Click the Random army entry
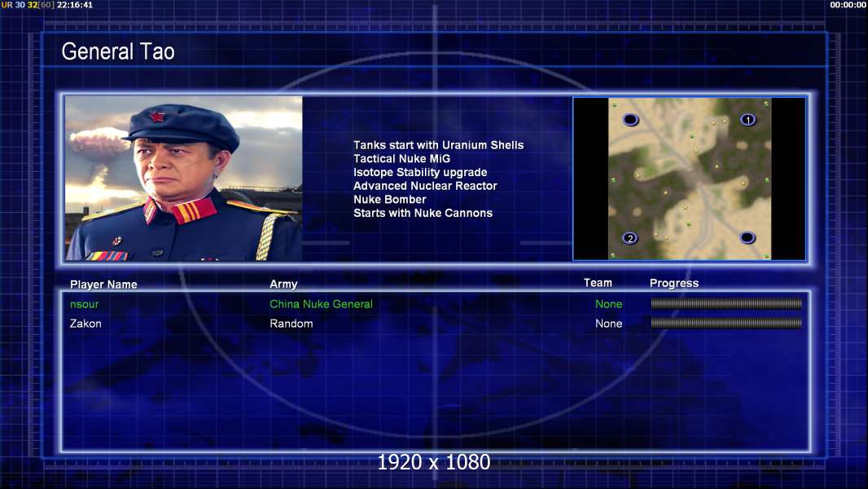Image resolution: width=868 pixels, height=489 pixels. click(x=292, y=324)
